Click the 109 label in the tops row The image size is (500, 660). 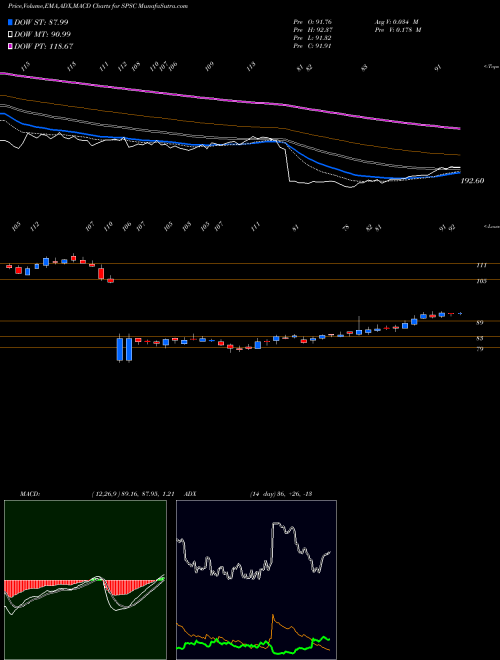[210, 67]
